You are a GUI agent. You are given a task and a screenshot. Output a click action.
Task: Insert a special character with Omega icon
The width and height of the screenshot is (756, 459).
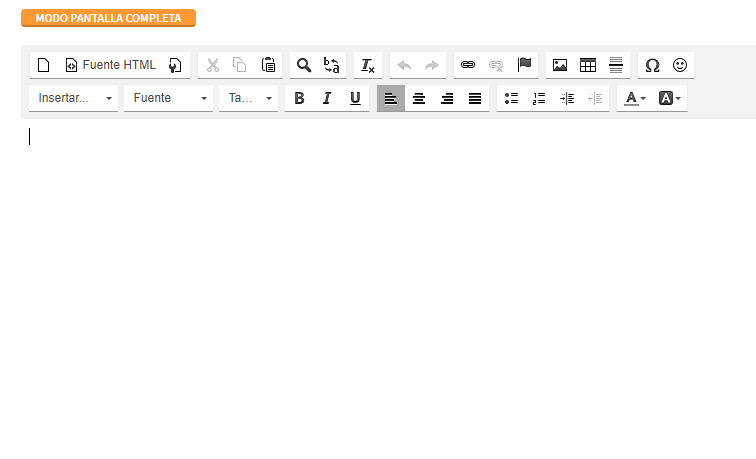[652, 65]
